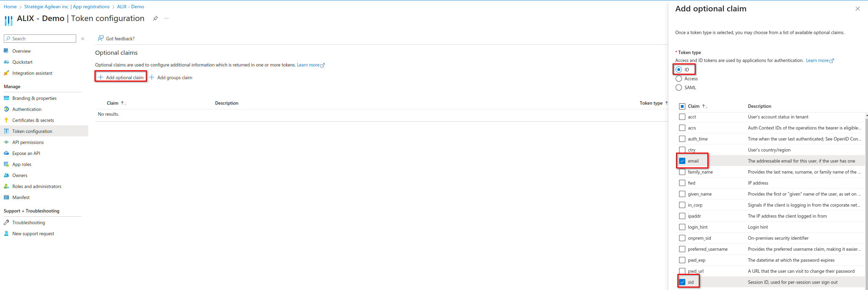Click the Troubleshooting wrench icon
This screenshot has width=868, height=290.
click(x=6, y=222)
